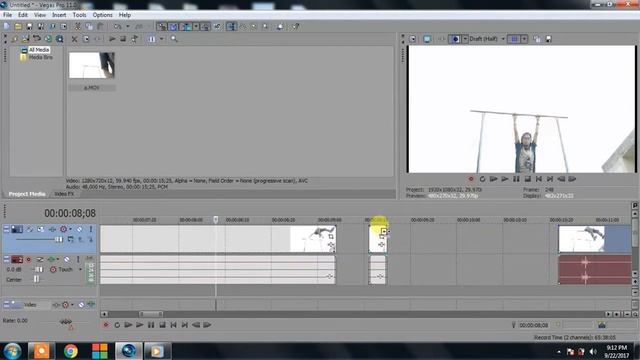Select Media Bins in the media tree
640x360 pixels.
[x=40, y=58]
